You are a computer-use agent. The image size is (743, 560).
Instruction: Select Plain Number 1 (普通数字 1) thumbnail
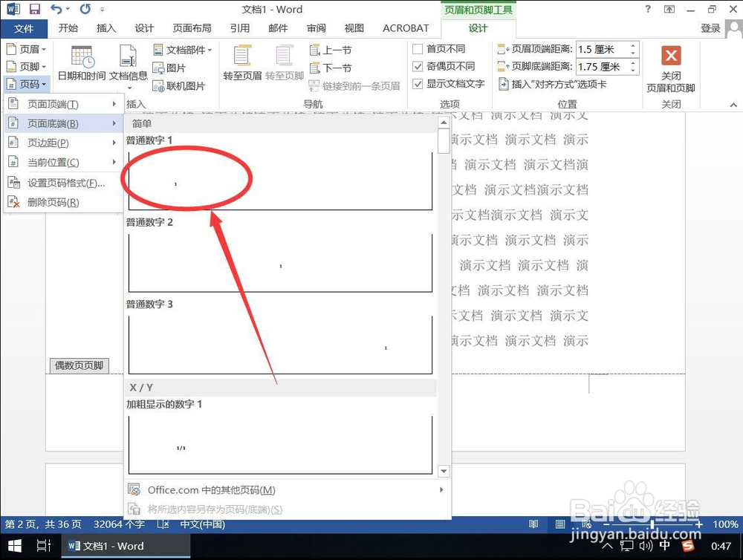tap(280, 181)
